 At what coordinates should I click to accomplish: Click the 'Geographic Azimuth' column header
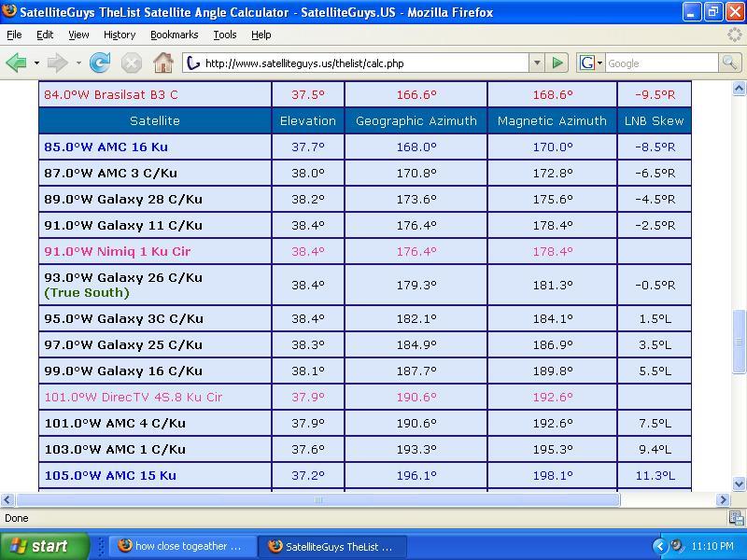(x=416, y=121)
